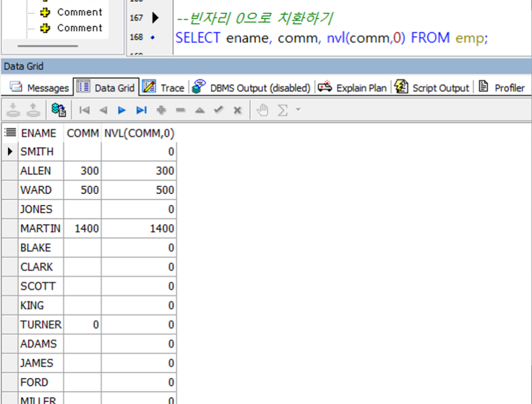Click the JONES cell
This screenshot has height=404, width=532.
pyautogui.click(x=41, y=209)
